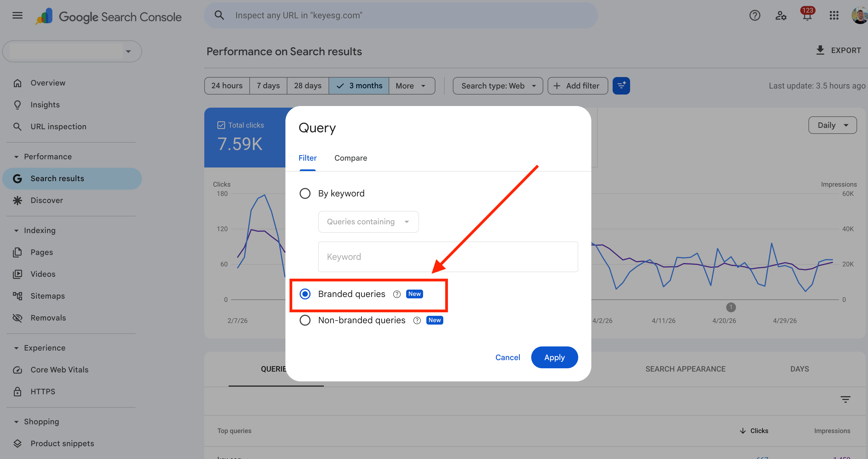Toggle the Total clicks checkbox

tap(221, 125)
